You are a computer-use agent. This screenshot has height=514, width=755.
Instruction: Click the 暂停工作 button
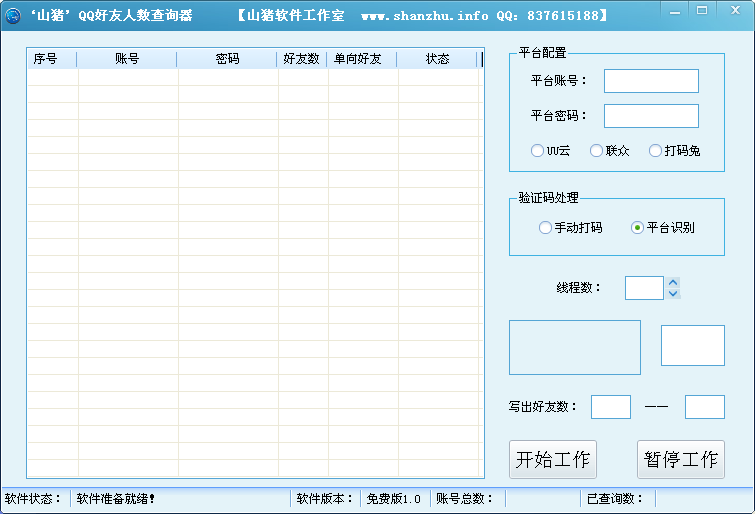pyautogui.click(x=681, y=460)
